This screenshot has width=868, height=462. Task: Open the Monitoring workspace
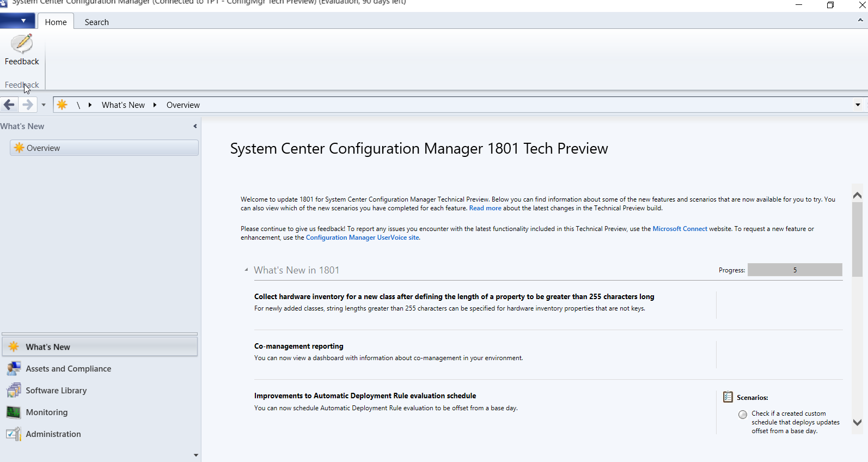[100, 412]
